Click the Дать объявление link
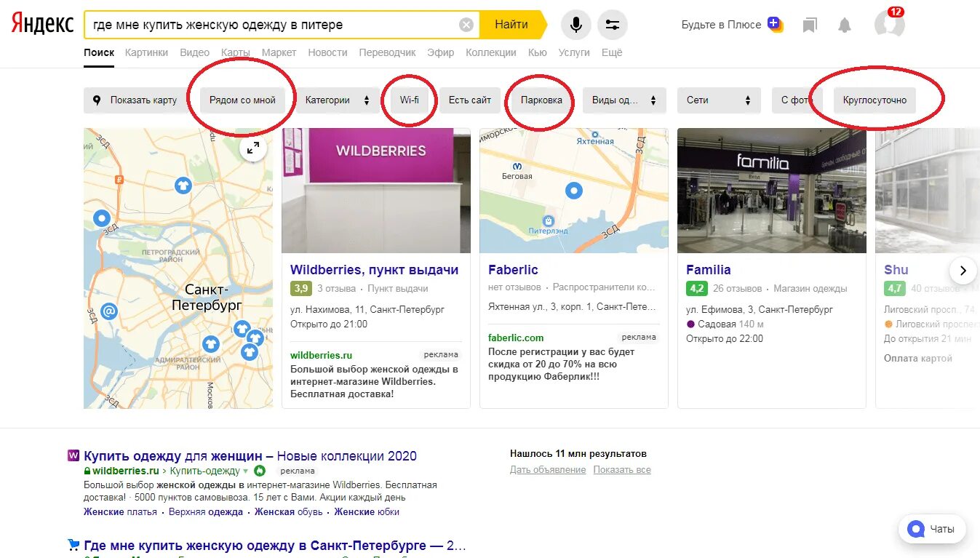This screenshot has width=980, height=558. tap(548, 470)
